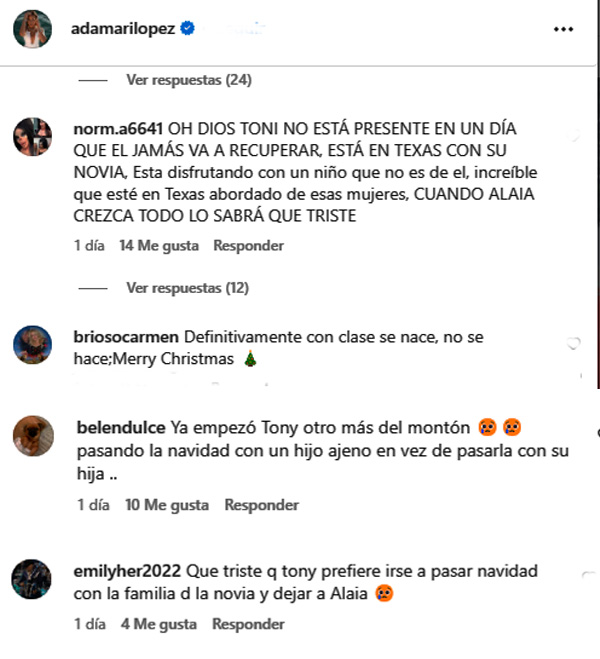The height and width of the screenshot is (659, 600).
Task: Open emilyher2022 avatar picture
Action: pos(32,579)
